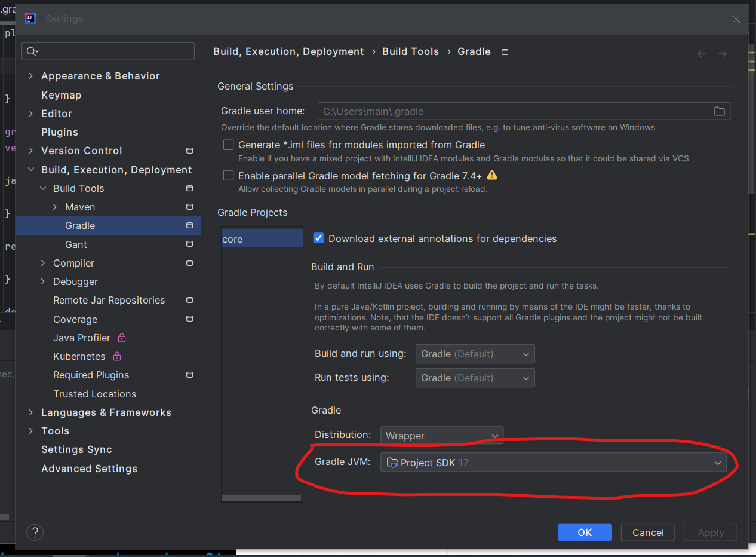Select Plugins in settings tree
Image resolution: width=756 pixels, height=557 pixels.
click(60, 132)
